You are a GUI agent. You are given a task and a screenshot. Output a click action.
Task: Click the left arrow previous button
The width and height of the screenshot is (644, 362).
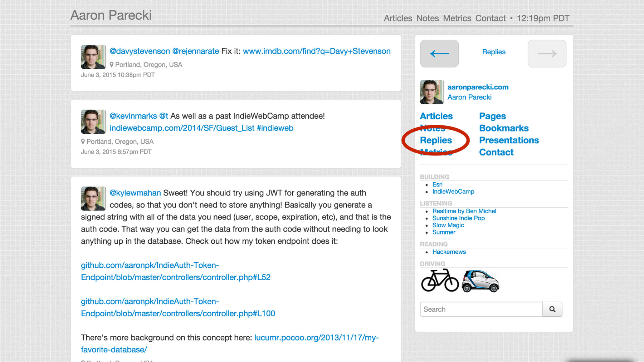[x=439, y=54]
